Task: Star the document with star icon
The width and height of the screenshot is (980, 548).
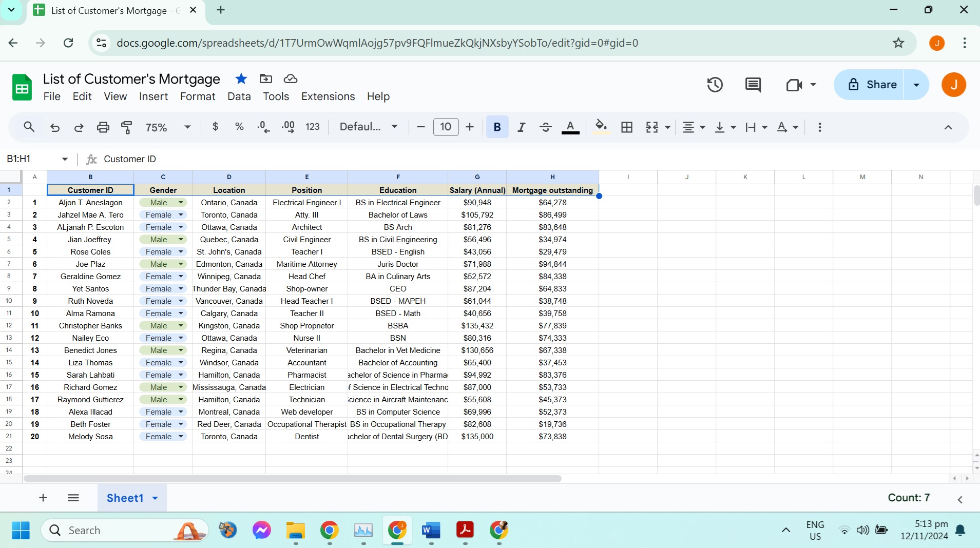Action: pyautogui.click(x=241, y=79)
